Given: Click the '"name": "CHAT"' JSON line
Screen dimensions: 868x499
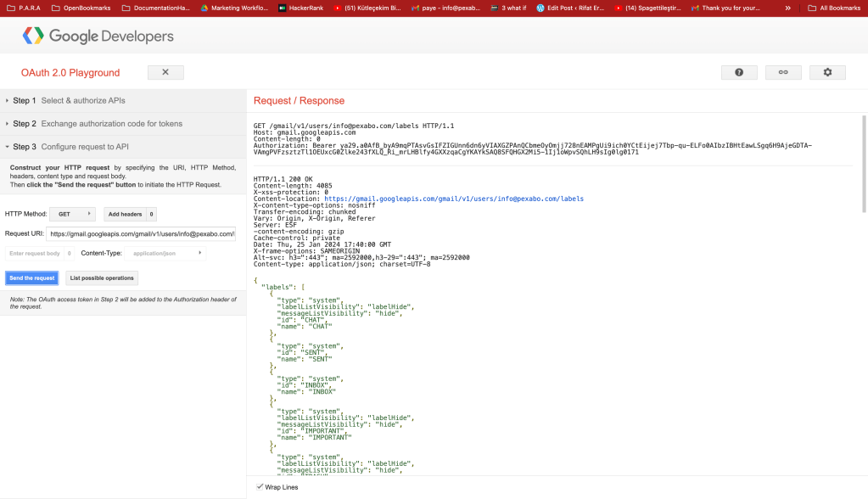Looking at the screenshot, I should point(305,327).
